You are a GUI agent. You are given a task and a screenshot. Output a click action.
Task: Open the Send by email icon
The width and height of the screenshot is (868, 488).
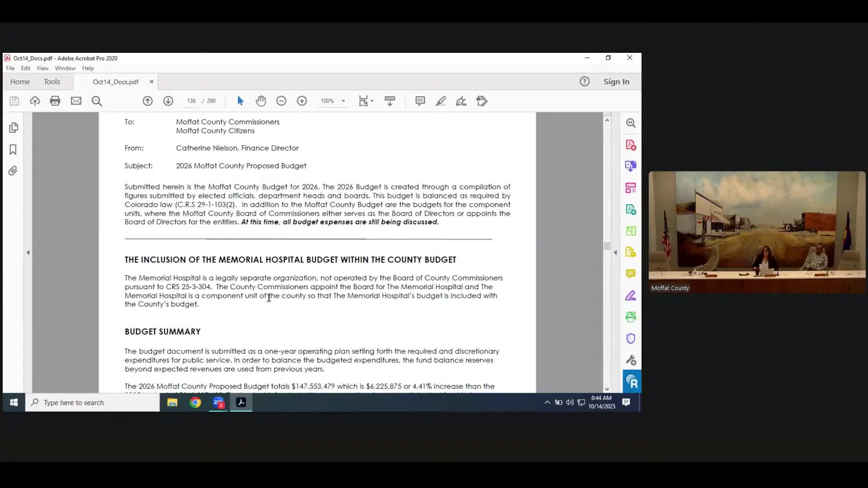(x=76, y=101)
